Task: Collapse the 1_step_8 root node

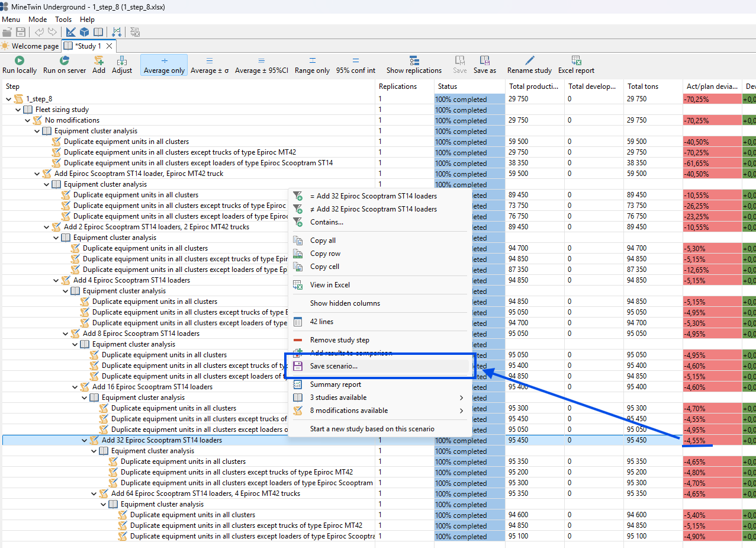Action: coord(8,99)
